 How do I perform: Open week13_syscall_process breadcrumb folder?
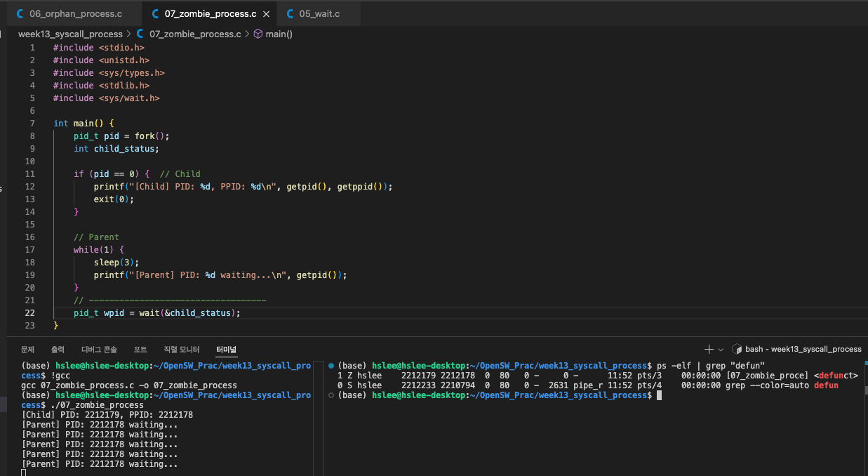[70, 34]
